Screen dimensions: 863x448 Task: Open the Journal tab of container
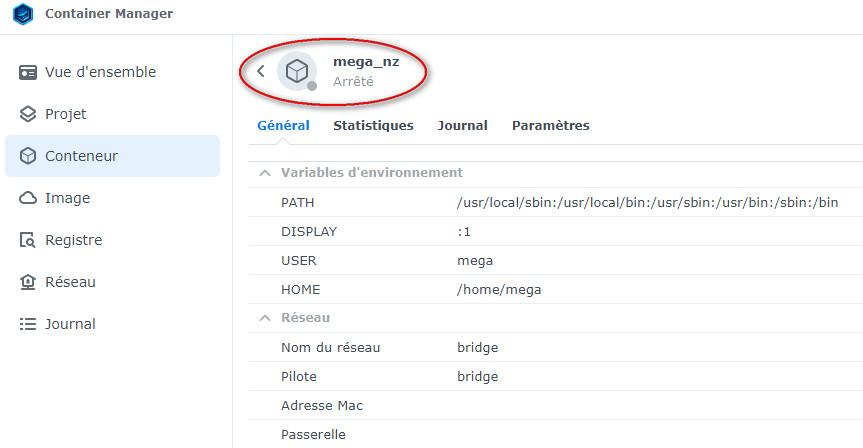pyautogui.click(x=462, y=126)
